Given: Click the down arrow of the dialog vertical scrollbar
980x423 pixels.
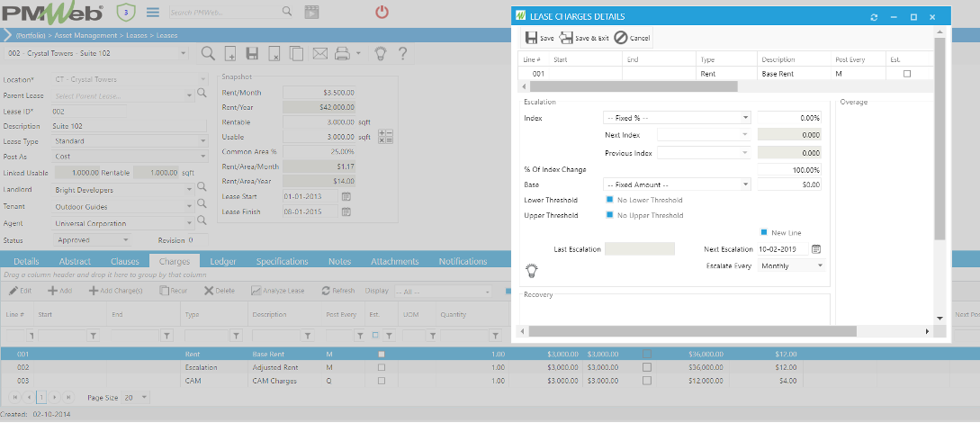Looking at the screenshot, I should tap(940, 318).
